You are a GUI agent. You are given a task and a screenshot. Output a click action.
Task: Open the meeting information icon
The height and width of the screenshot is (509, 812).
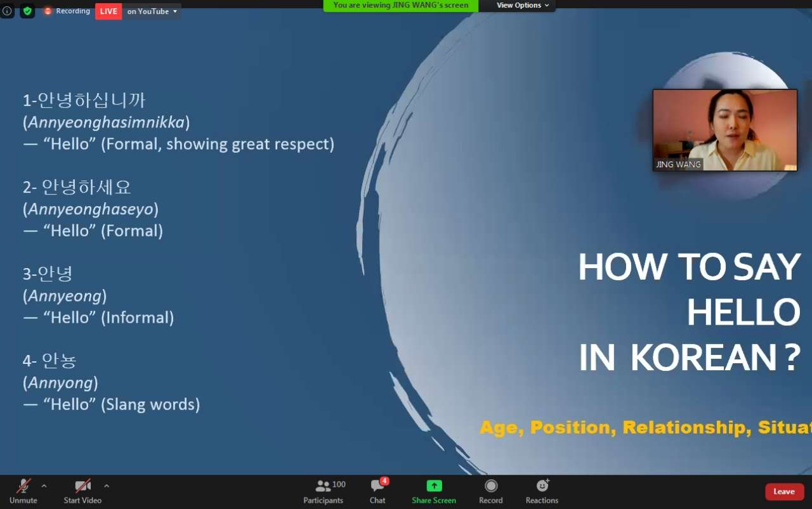[7, 11]
